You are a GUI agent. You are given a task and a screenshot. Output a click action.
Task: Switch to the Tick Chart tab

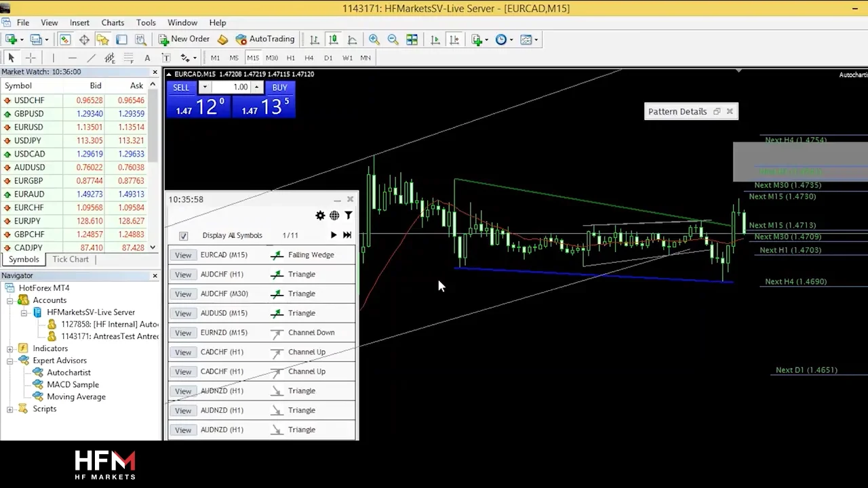point(71,260)
